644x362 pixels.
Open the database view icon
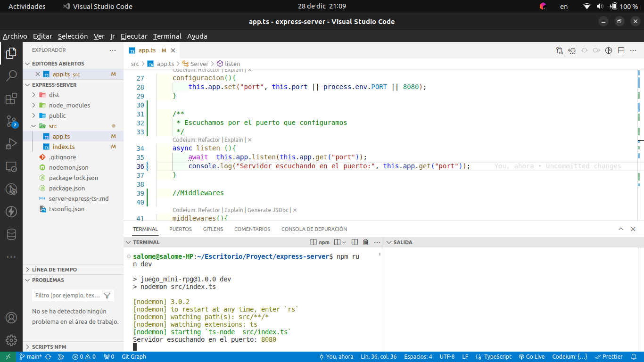[11, 234]
